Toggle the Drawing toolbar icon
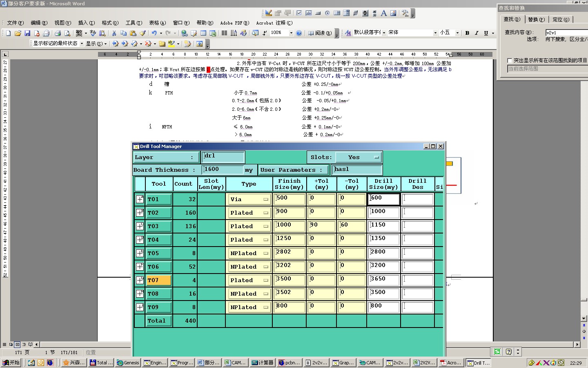This screenshot has width=588, height=368. tap(243, 33)
